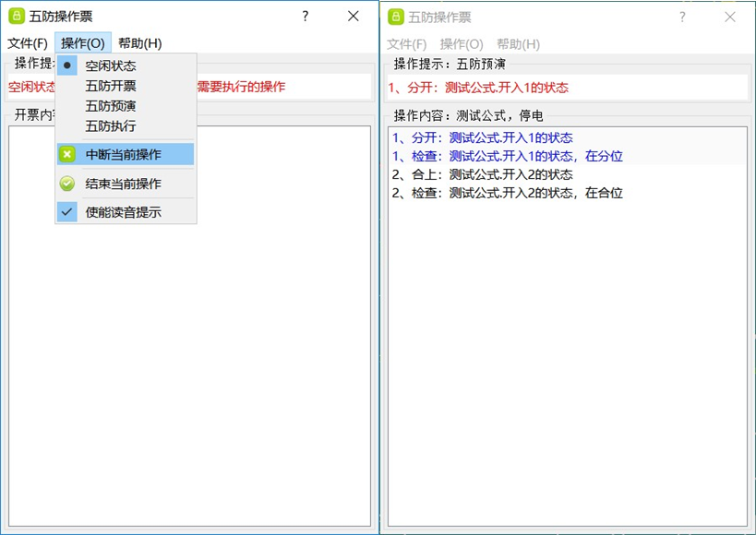Image resolution: width=756 pixels, height=535 pixels.
Task: Open the 文件(F) menu
Action: tap(29, 42)
